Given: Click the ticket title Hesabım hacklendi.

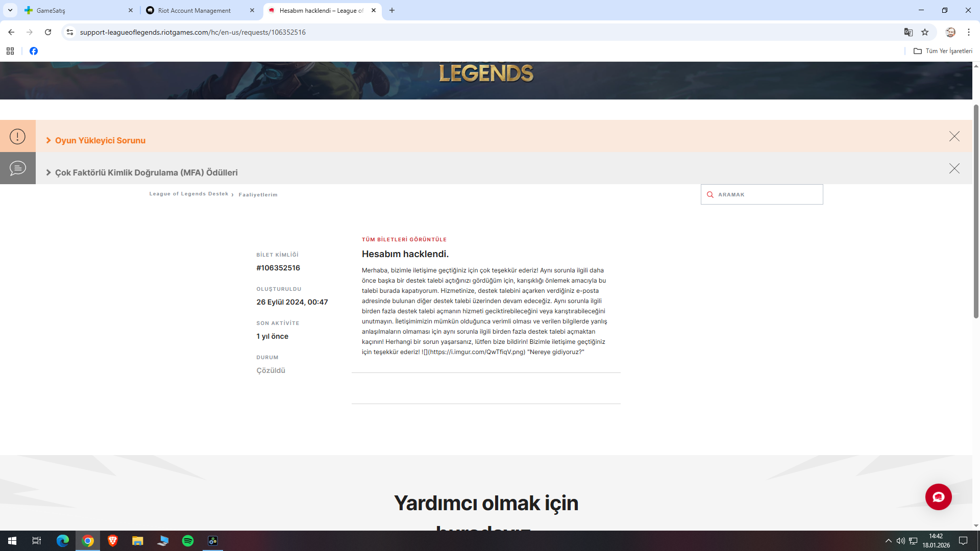Looking at the screenshot, I should 405,254.
